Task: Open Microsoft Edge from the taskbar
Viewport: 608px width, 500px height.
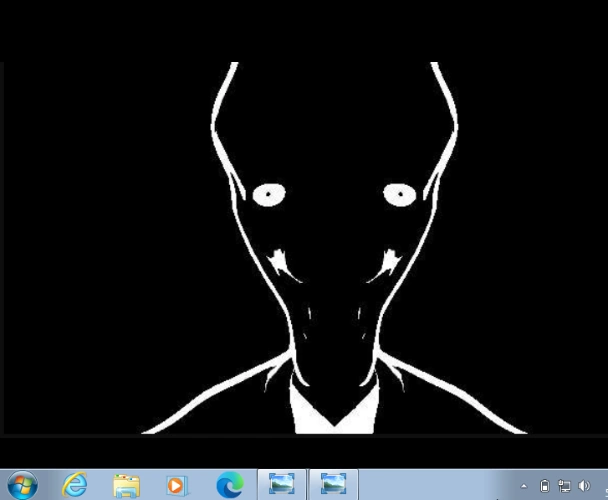Action: click(x=230, y=485)
